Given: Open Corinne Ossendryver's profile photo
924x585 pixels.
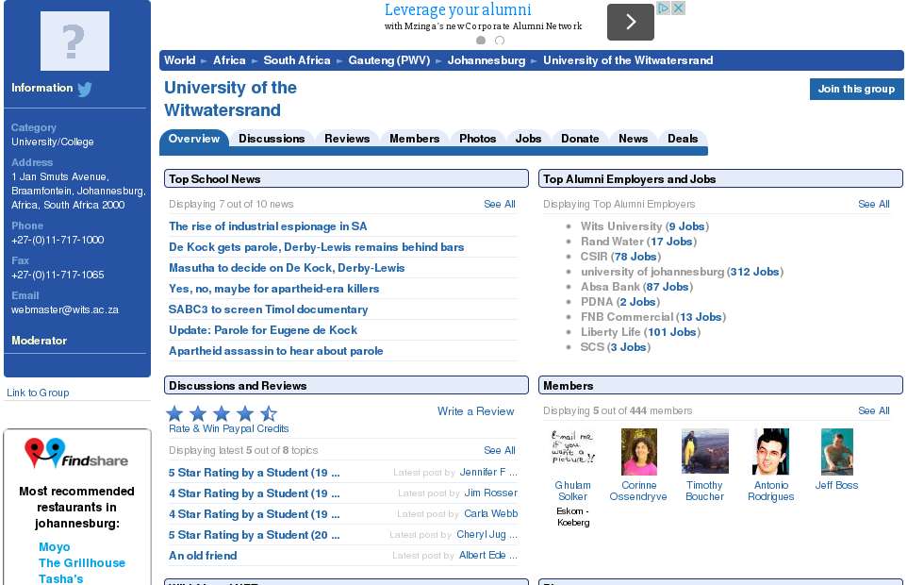Looking at the screenshot, I should tap(639, 452).
